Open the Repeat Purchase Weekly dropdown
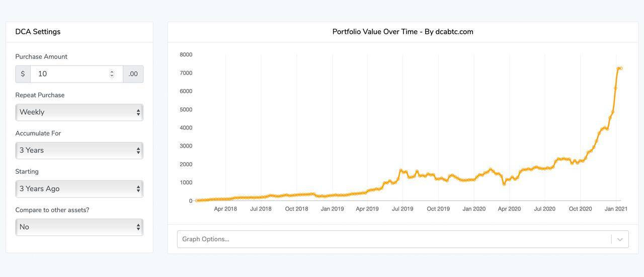Image resolution: width=644 pixels, height=277 pixels. 79,112
